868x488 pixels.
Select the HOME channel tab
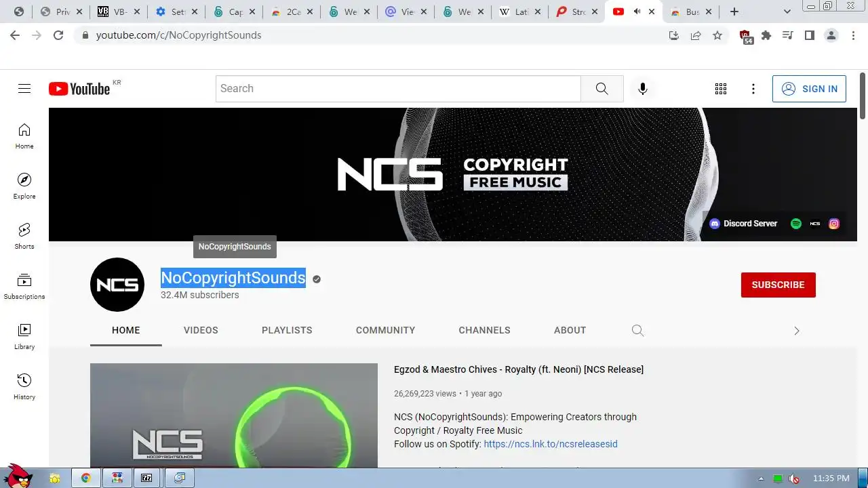pyautogui.click(x=126, y=330)
